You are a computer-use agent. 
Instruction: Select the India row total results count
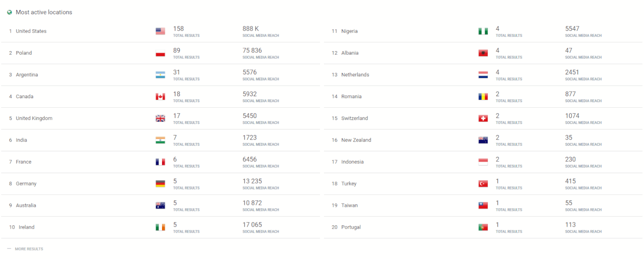tap(175, 138)
